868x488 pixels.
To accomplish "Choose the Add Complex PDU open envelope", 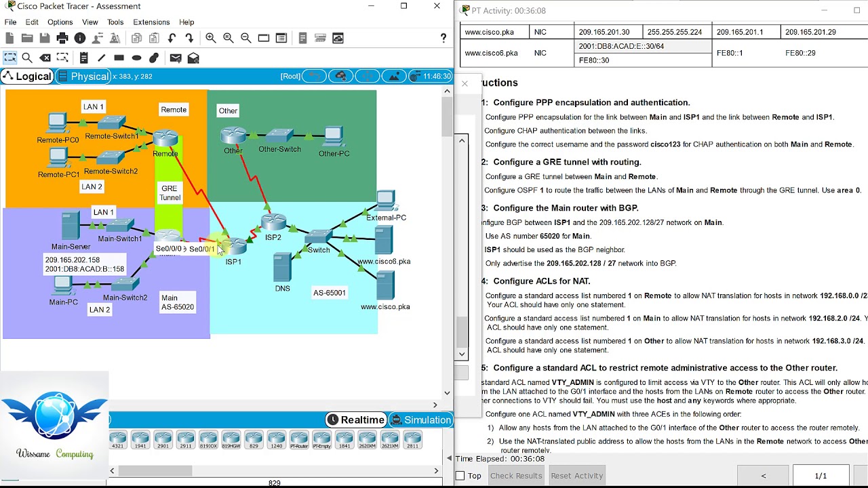I will click(x=193, y=58).
